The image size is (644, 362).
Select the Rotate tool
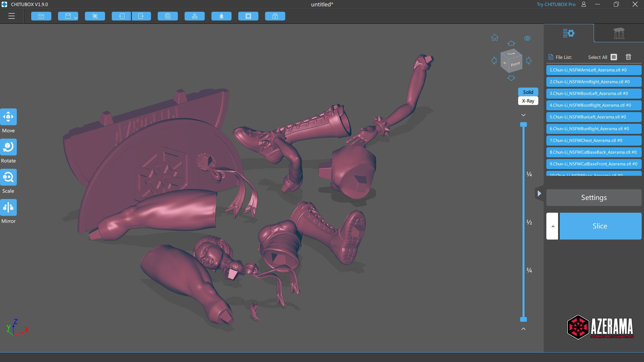pyautogui.click(x=8, y=147)
